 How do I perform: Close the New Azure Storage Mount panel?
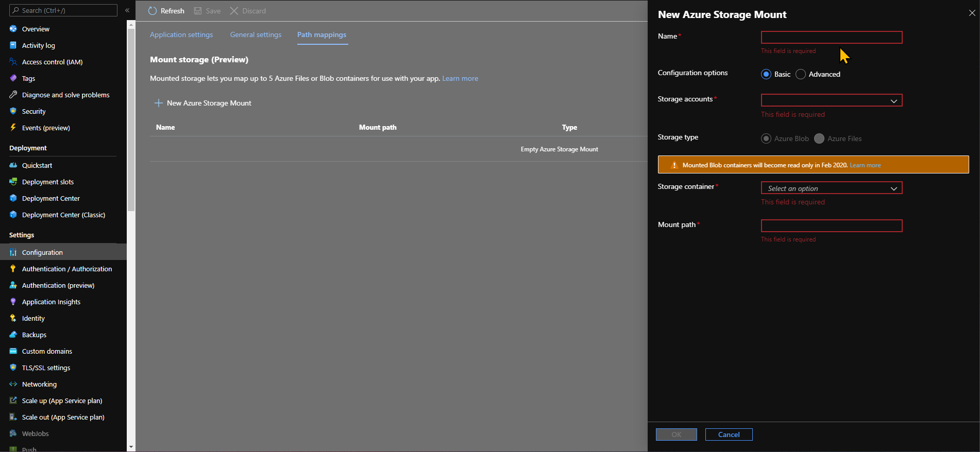click(x=972, y=13)
